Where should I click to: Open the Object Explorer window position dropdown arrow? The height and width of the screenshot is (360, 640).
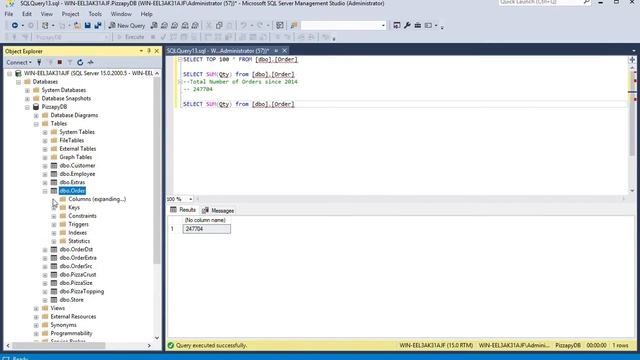(141, 51)
